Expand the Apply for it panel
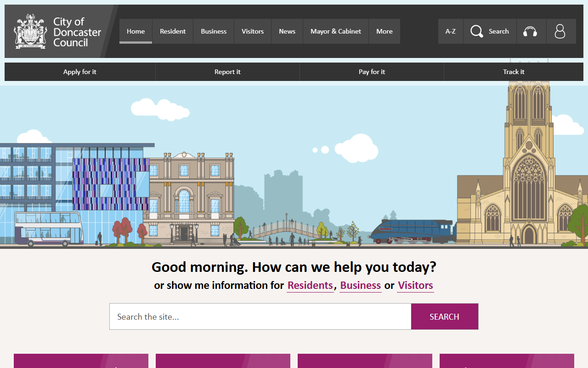The height and width of the screenshot is (368, 588). point(80,72)
